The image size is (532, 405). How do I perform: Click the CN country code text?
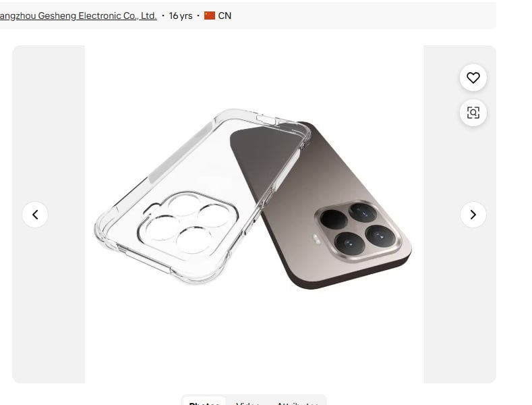(x=225, y=16)
